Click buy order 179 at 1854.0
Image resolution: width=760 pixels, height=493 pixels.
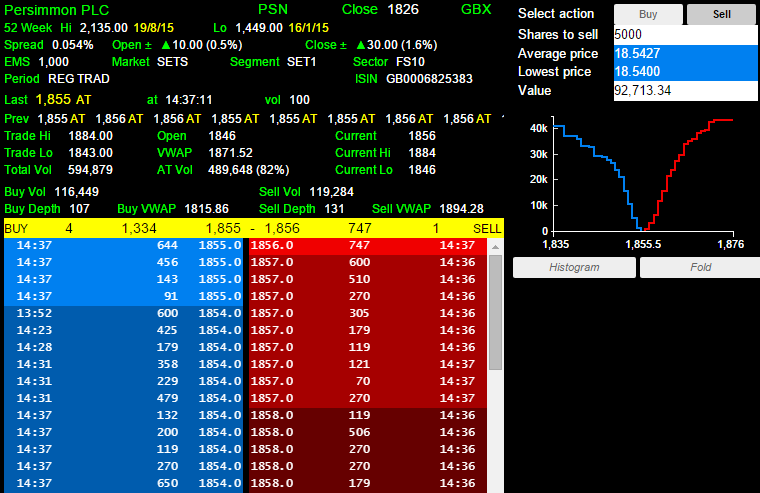[x=124, y=347]
